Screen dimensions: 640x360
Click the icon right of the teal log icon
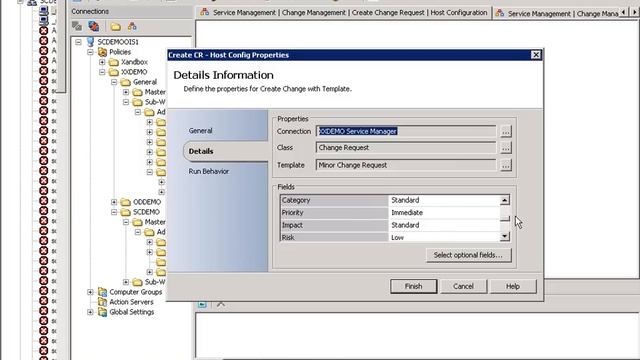(220, 304)
